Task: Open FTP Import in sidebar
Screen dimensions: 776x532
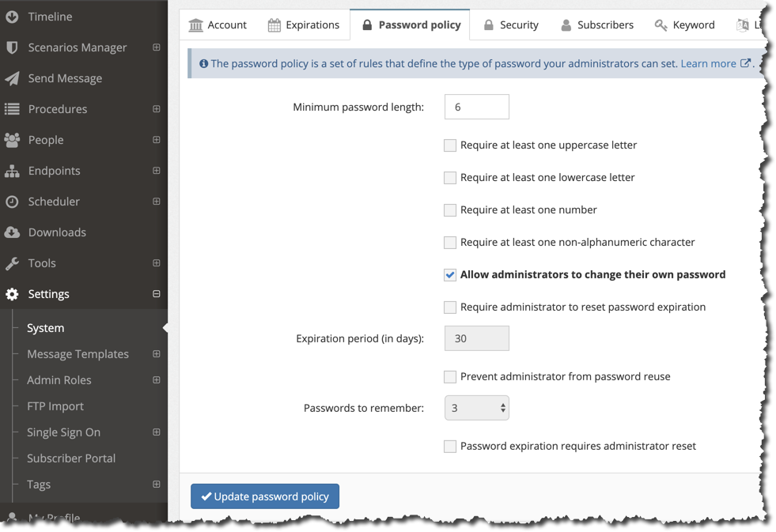Action: 55,406
